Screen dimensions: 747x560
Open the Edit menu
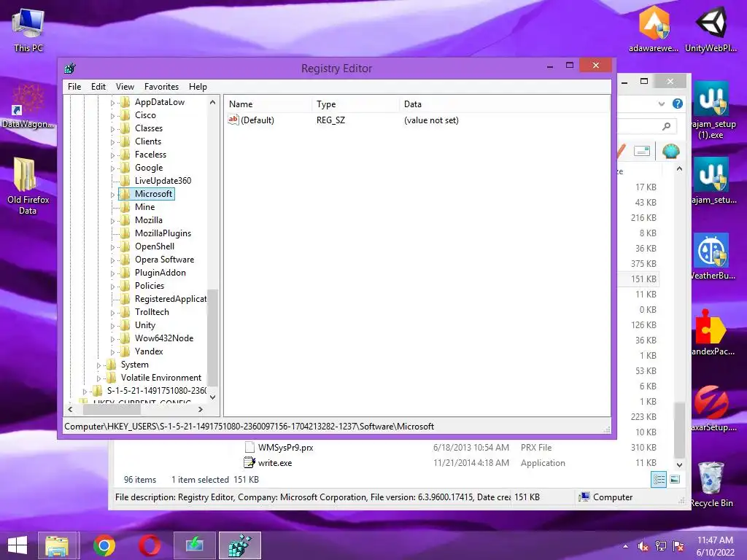(x=98, y=87)
